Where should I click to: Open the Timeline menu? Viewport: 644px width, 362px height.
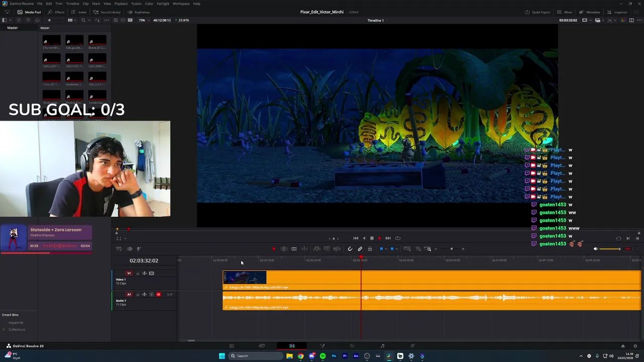click(x=72, y=4)
